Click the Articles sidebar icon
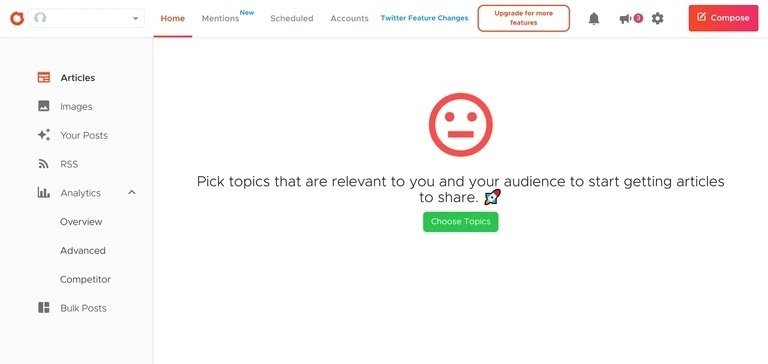This screenshot has height=364, width=768. (44, 77)
